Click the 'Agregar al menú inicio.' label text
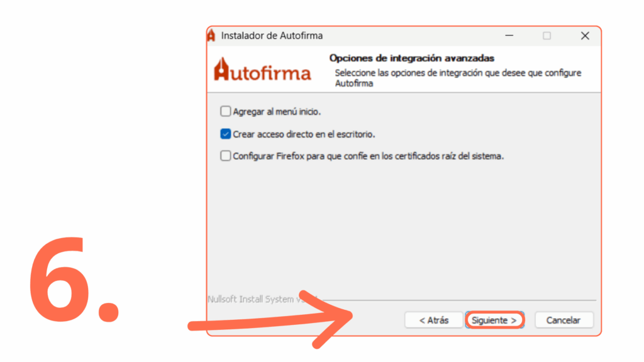Viewport: 644px width, 362px height. coord(277,112)
